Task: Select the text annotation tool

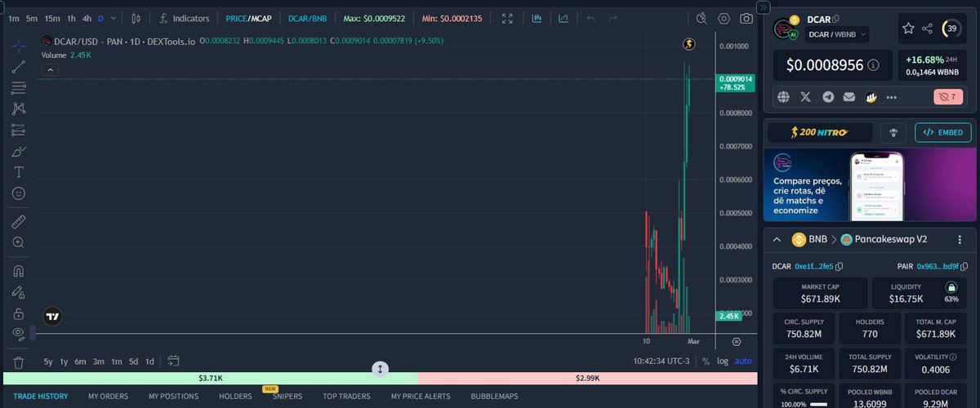Action: coord(19,172)
